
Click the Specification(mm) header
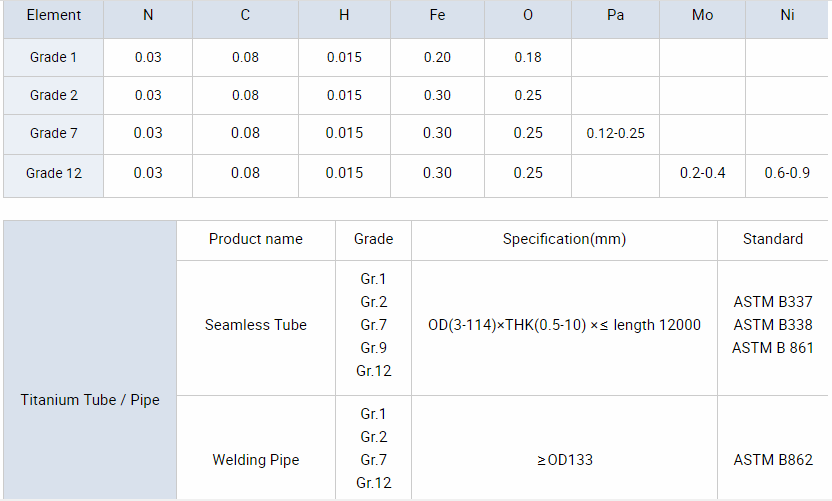tap(564, 239)
